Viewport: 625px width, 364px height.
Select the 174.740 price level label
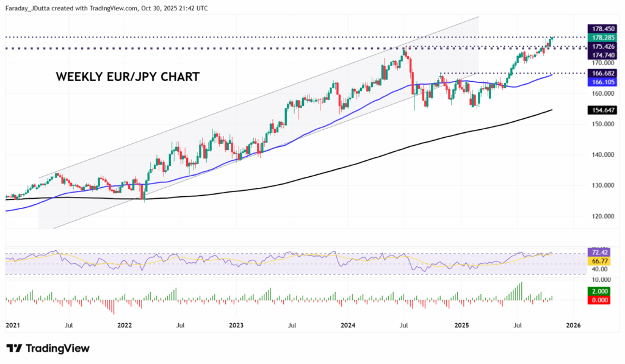pos(601,55)
